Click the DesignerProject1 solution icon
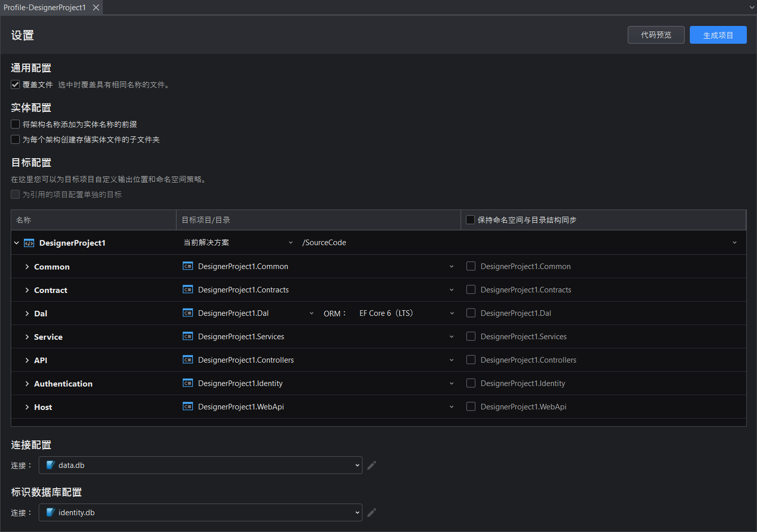Image resolution: width=757 pixels, height=532 pixels. (x=29, y=243)
